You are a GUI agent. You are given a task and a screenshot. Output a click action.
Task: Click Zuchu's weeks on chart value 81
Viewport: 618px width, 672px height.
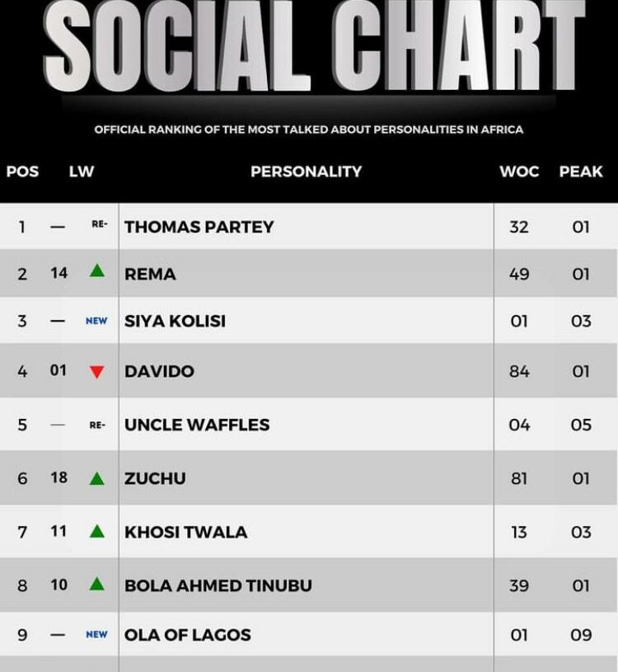tap(519, 478)
